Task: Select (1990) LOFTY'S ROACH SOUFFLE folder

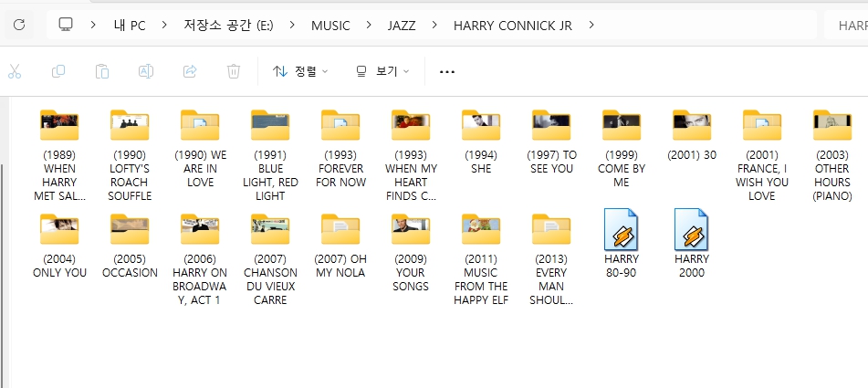Action: (x=130, y=155)
